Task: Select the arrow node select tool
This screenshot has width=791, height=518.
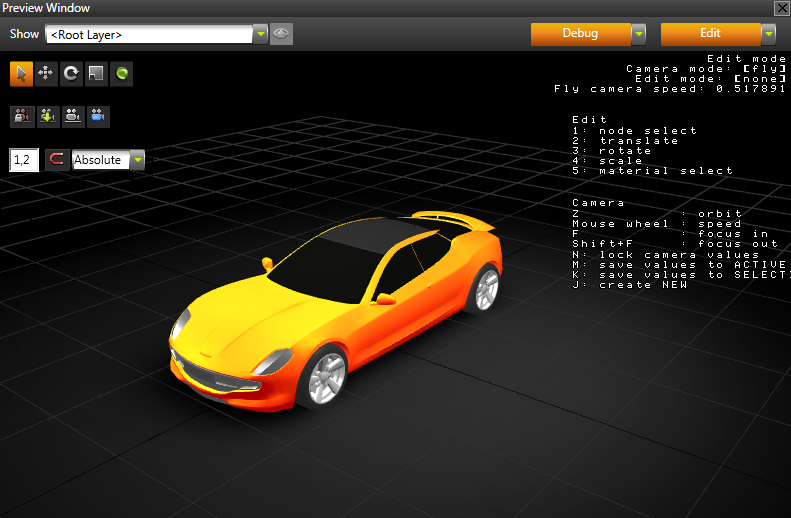Action: (21, 74)
